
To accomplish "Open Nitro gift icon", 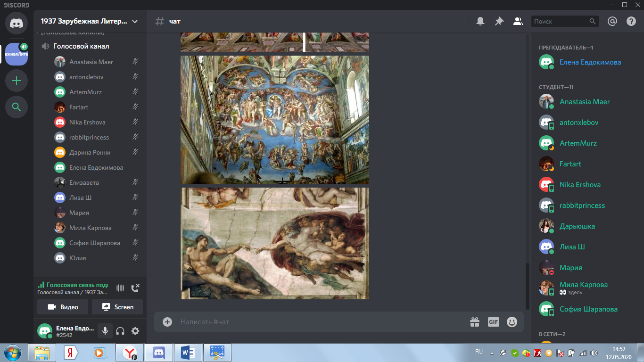I will 475,321.
